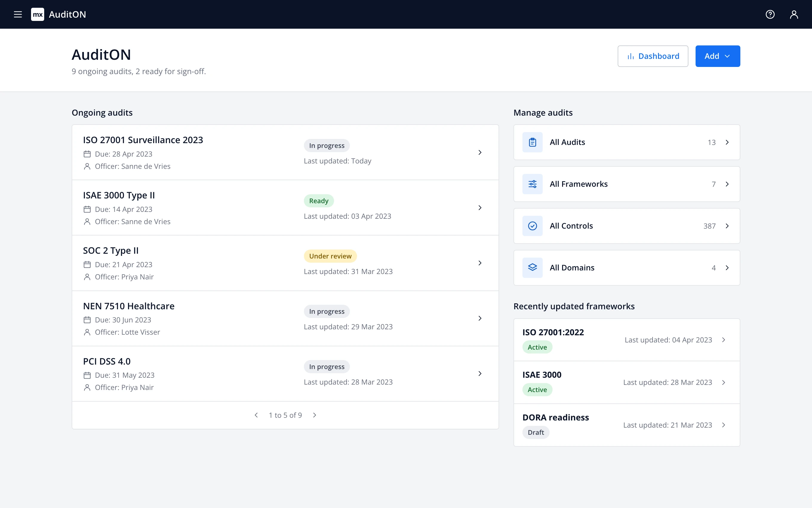Image resolution: width=812 pixels, height=508 pixels.
Task: Click In progress badge on PCI DSS 4.0
Action: point(327,367)
